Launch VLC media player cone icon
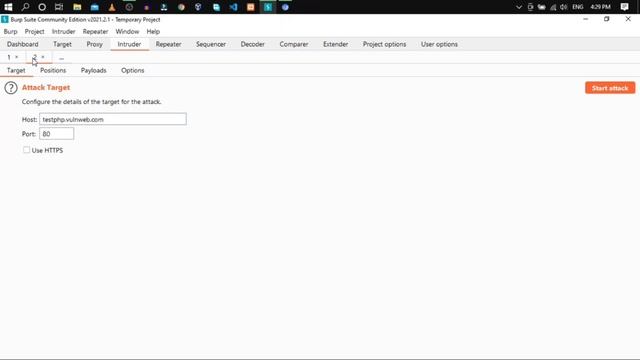This screenshot has height=360, width=640. 112,7
